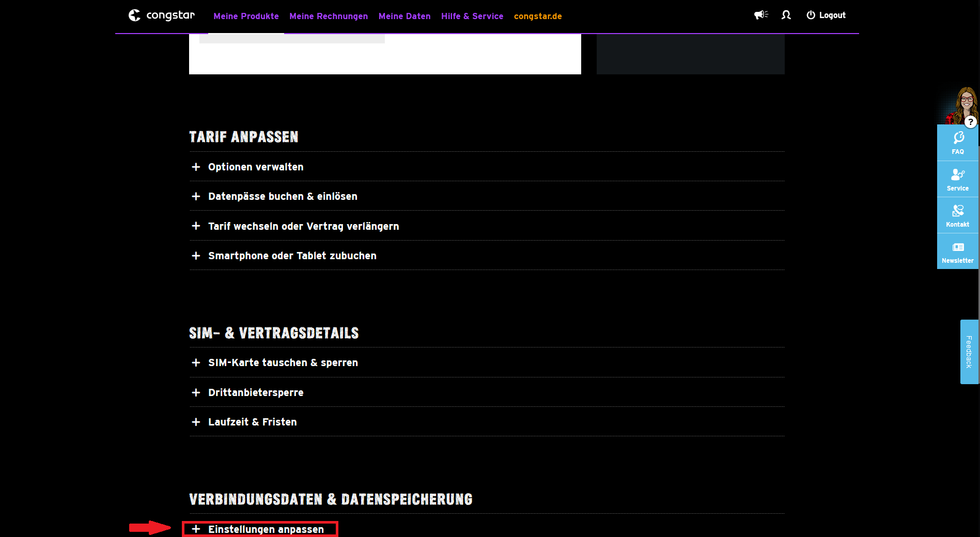Expand Datenpässe buchen & einlösen
The image size is (980, 537).
tap(283, 196)
